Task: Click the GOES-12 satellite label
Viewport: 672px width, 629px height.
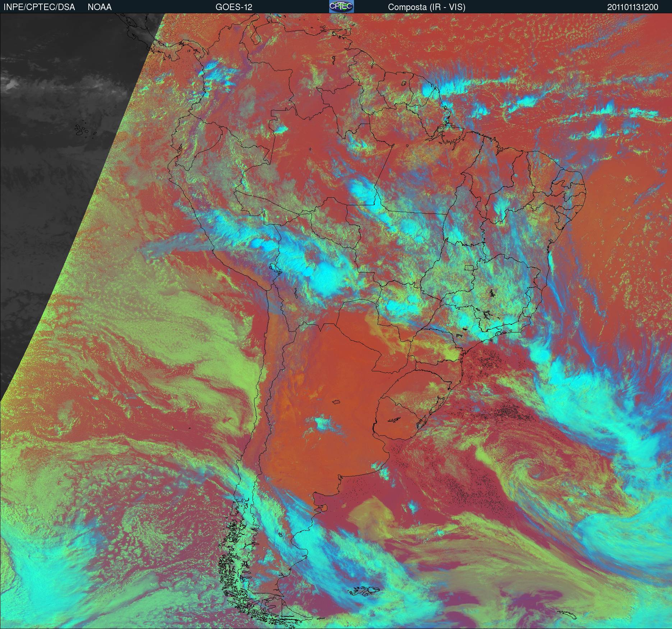Action: (234, 7)
